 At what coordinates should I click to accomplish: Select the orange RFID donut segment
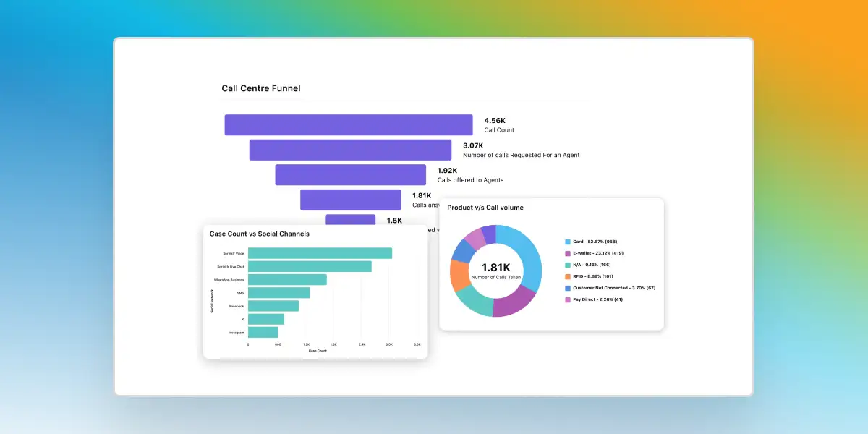[459, 274]
